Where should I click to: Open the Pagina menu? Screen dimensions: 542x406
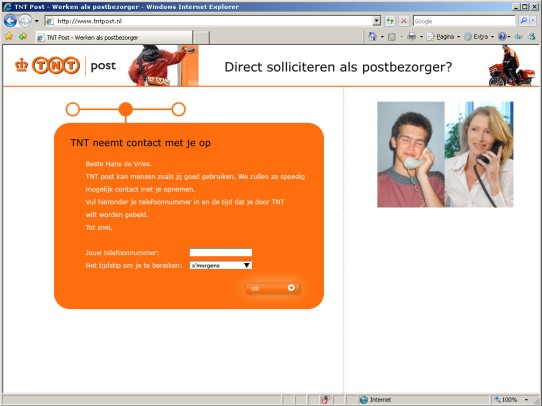click(443, 37)
